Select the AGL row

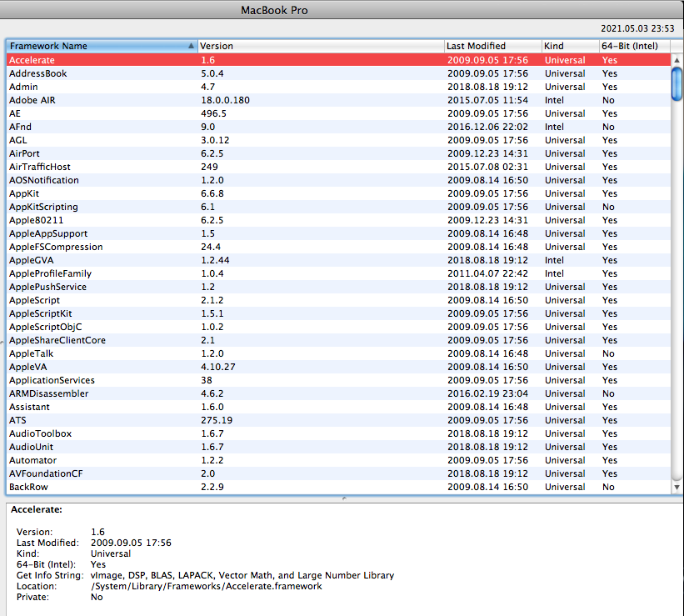[x=338, y=140]
